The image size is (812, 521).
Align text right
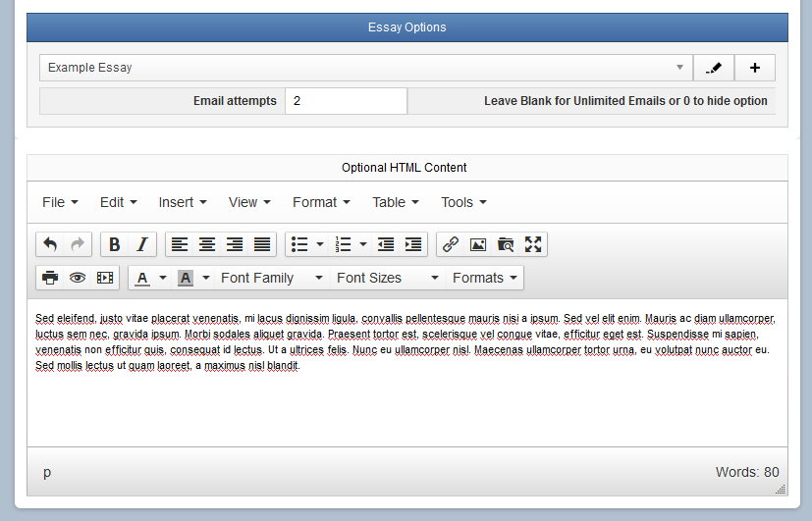pyautogui.click(x=235, y=244)
